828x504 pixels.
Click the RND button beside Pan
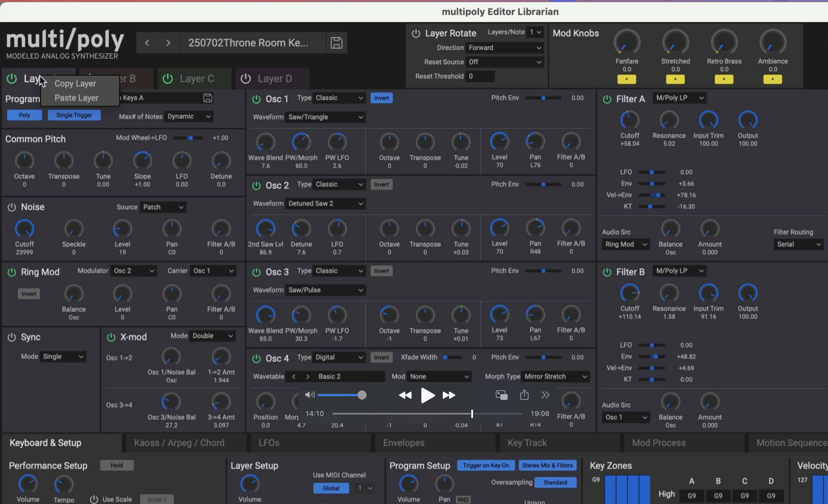pyautogui.click(x=463, y=500)
